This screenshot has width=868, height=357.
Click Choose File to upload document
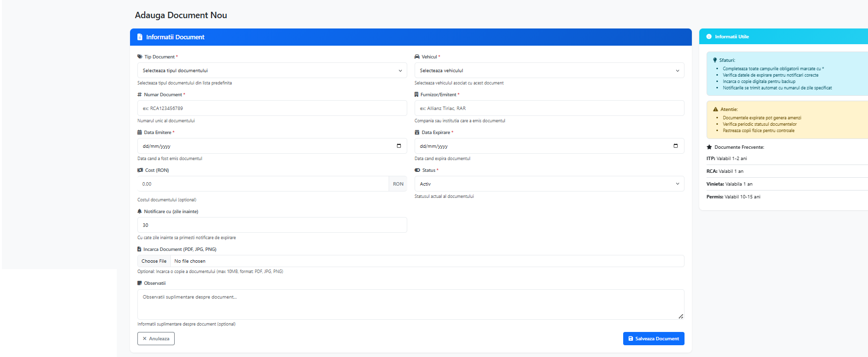coord(154,261)
